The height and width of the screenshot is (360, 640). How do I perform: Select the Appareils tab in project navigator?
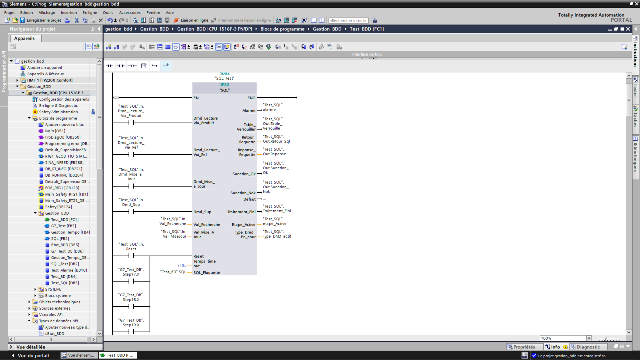(24, 38)
